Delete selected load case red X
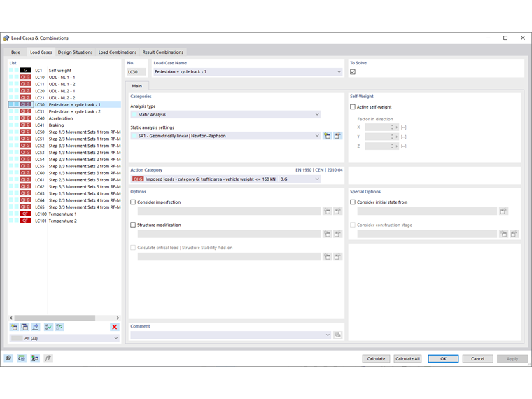This screenshot has width=532, height=399. (x=115, y=327)
